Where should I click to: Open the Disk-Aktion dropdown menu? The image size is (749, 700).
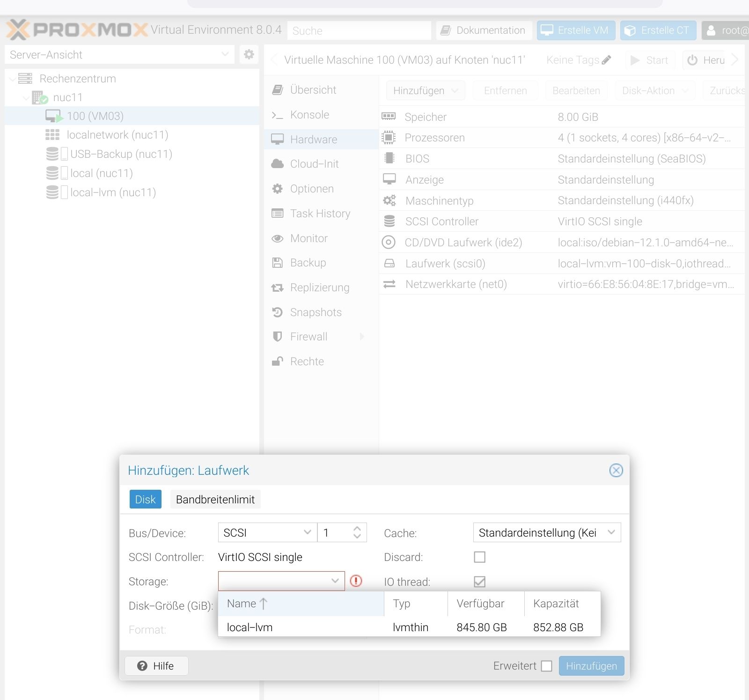655,90
